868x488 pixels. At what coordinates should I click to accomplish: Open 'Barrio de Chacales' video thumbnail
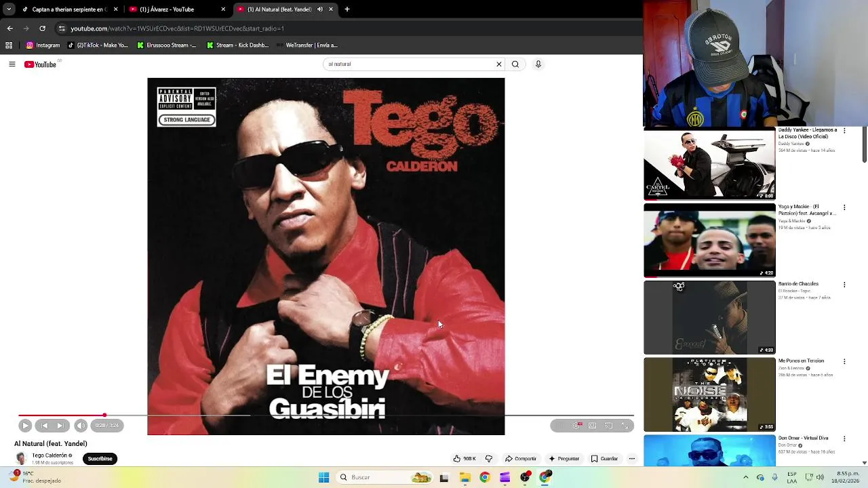point(709,317)
